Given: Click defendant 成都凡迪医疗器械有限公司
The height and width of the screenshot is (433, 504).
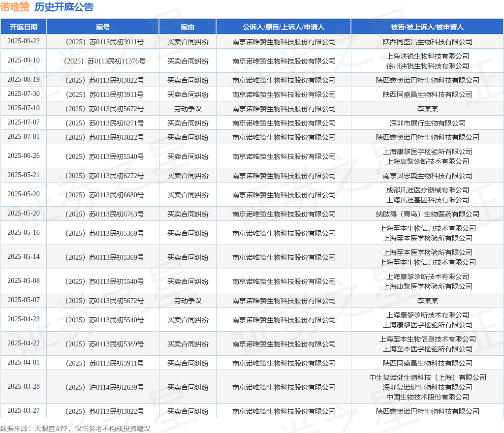Looking at the screenshot, I should click(428, 190).
